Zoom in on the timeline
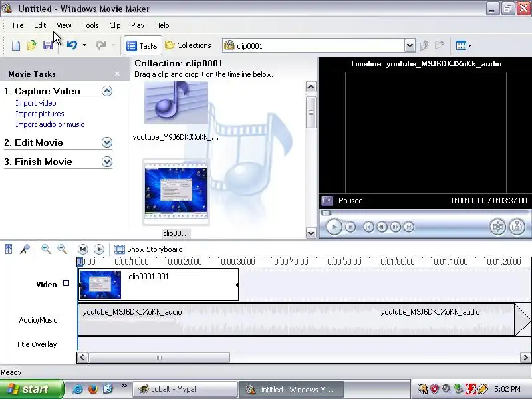532x399 pixels. click(46, 249)
